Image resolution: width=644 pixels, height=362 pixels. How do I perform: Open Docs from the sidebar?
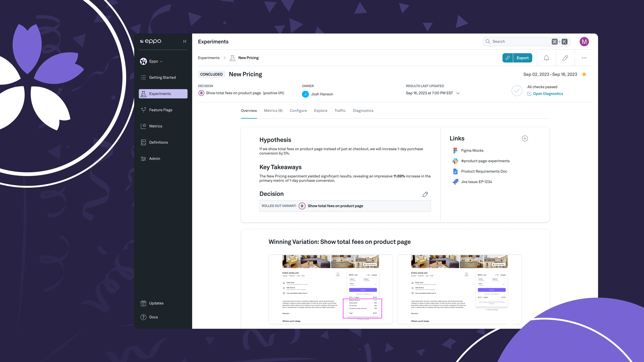(153, 317)
